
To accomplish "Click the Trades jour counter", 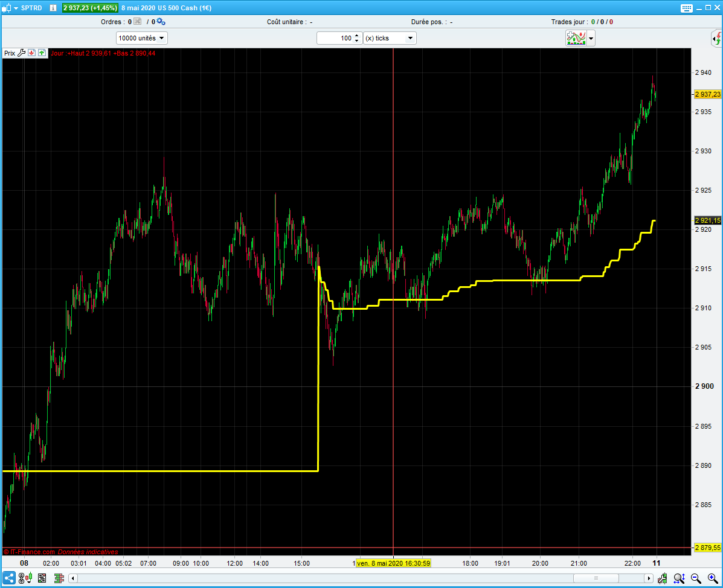I will pyautogui.click(x=582, y=22).
